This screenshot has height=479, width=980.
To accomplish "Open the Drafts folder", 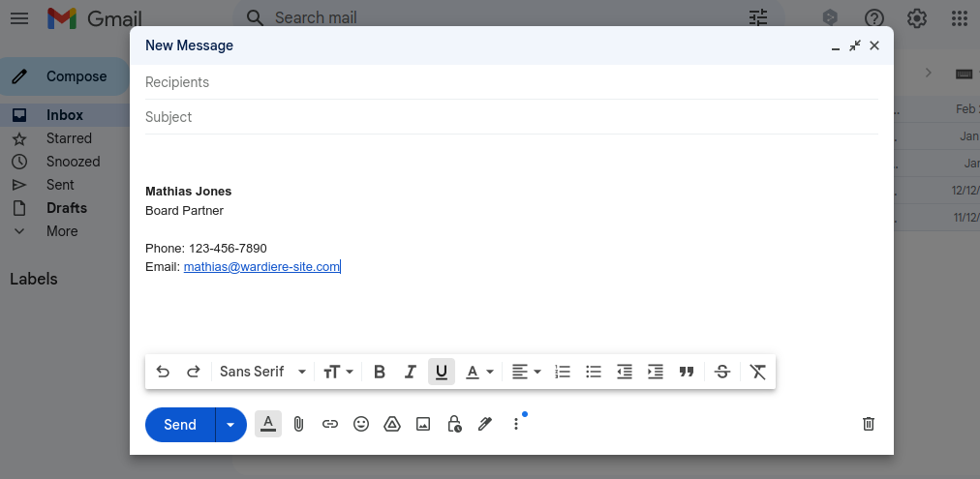I will (67, 208).
